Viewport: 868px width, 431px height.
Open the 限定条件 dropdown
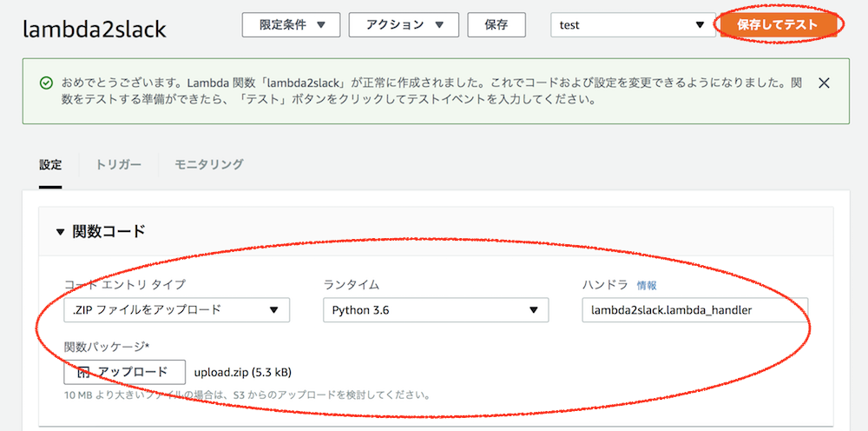click(291, 25)
